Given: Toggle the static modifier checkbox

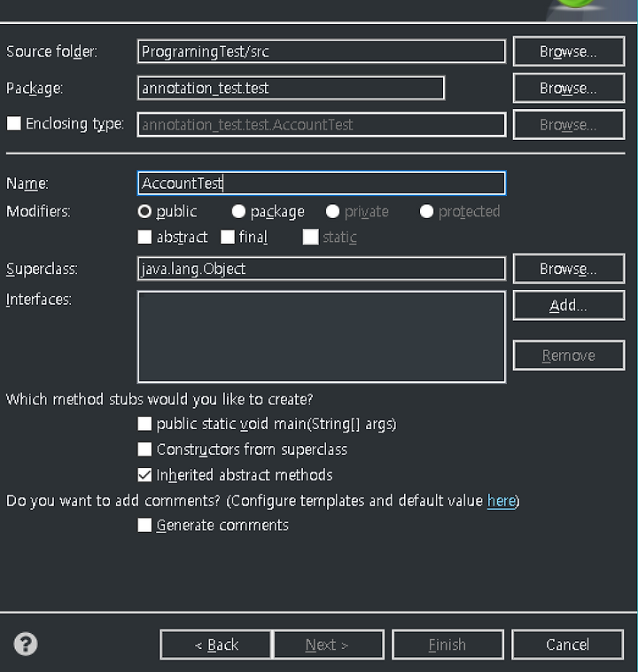Looking at the screenshot, I should click(311, 237).
